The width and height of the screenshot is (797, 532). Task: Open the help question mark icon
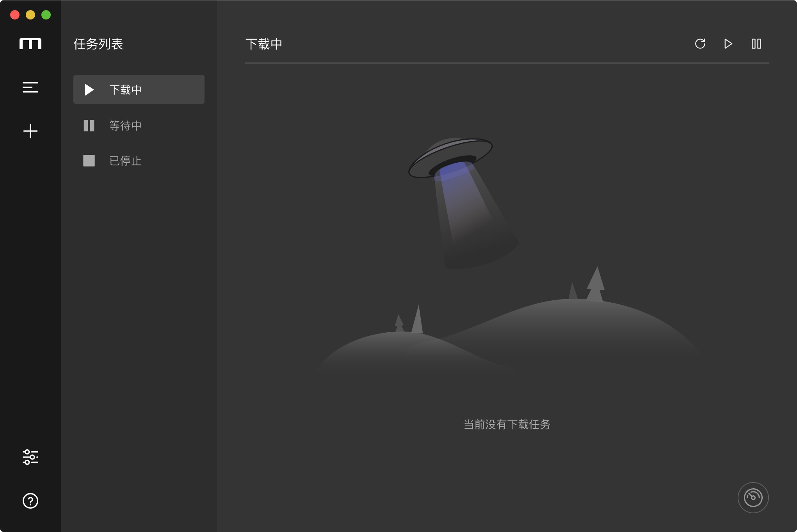(x=30, y=501)
